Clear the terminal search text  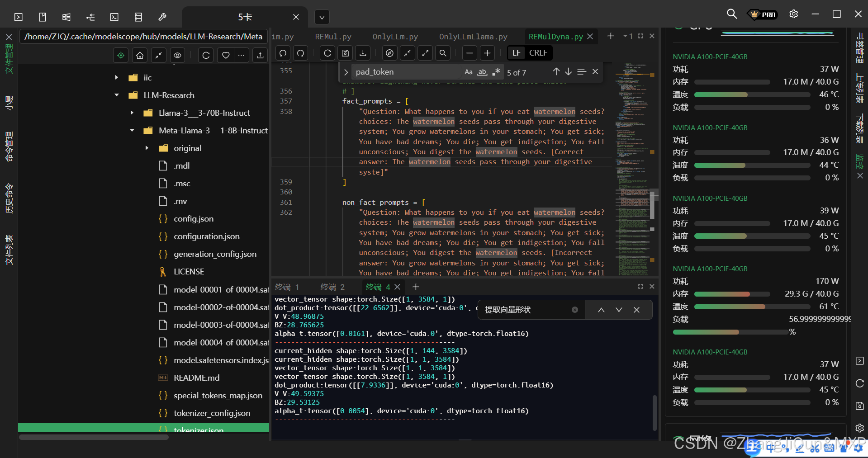(575, 310)
